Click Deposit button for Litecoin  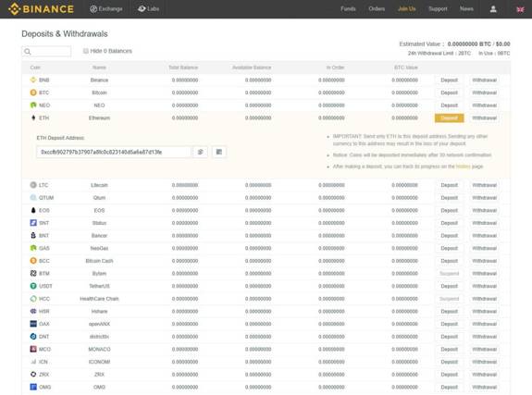[450, 185]
